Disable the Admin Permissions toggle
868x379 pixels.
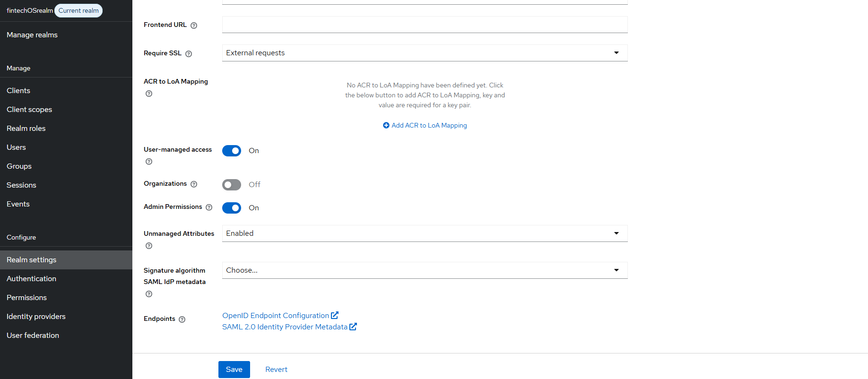pos(232,208)
